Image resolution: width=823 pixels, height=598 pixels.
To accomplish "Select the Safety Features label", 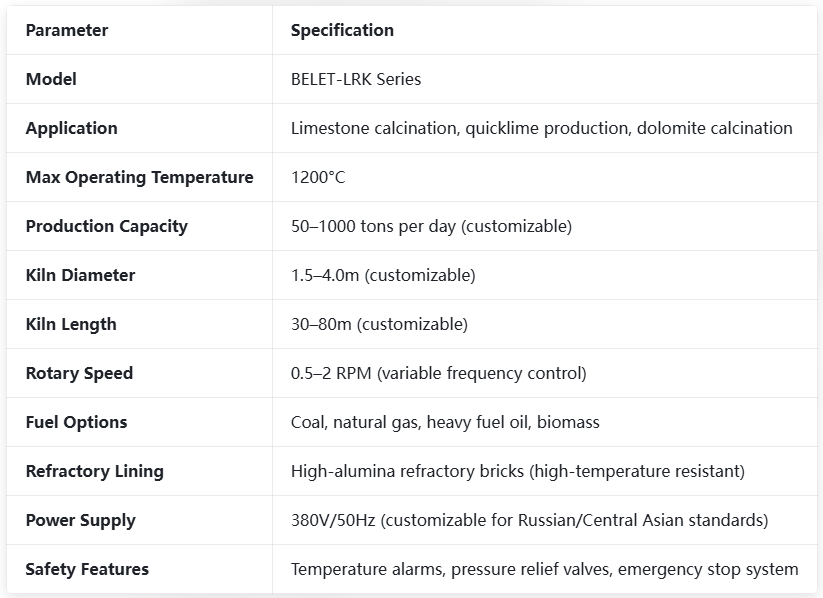I will [x=87, y=569].
